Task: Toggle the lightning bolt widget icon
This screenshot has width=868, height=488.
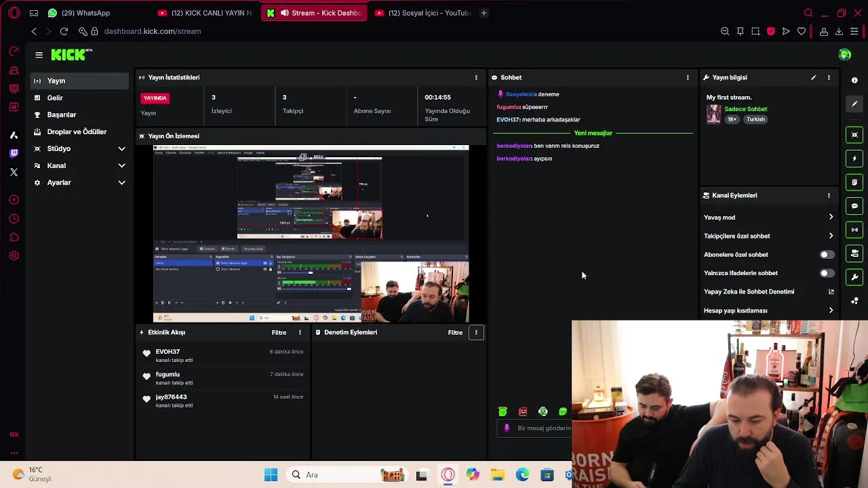Action: pyautogui.click(x=854, y=159)
